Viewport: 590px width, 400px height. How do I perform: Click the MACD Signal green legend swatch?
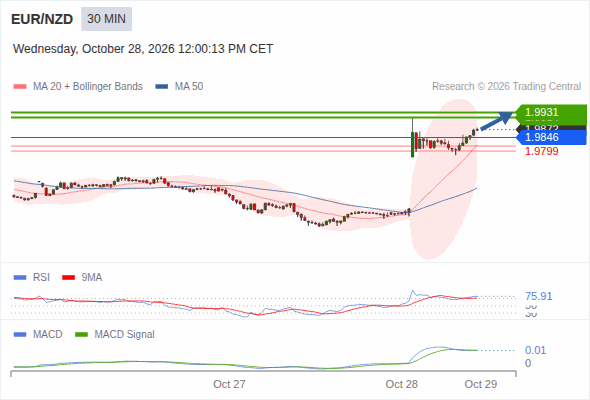pyautogui.click(x=81, y=335)
